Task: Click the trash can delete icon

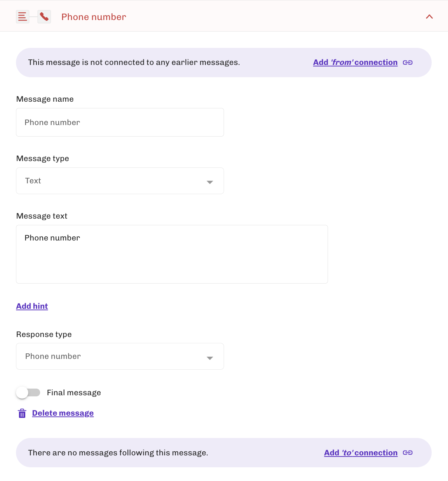Action: click(x=22, y=413)
